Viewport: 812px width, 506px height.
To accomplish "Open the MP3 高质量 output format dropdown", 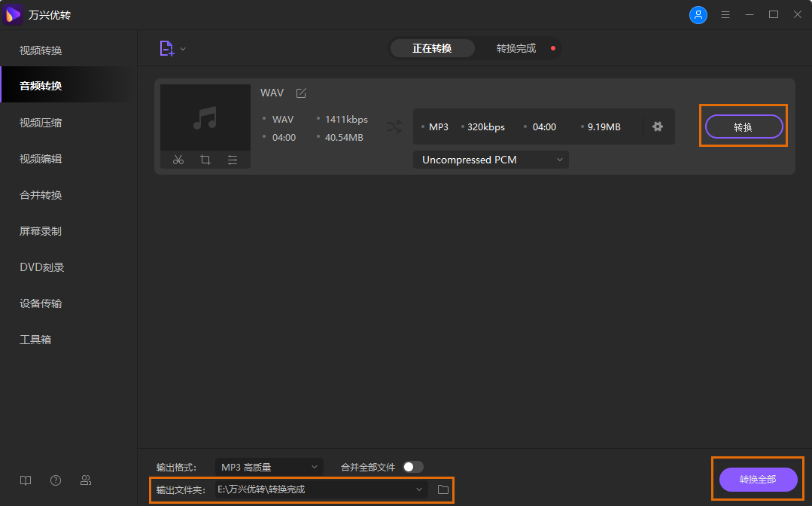I will [269, 467].
